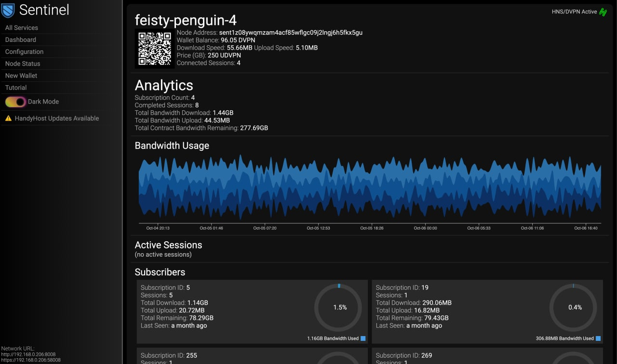
Task: Switch to the Dashboard section
Action: tap(20, 39)
